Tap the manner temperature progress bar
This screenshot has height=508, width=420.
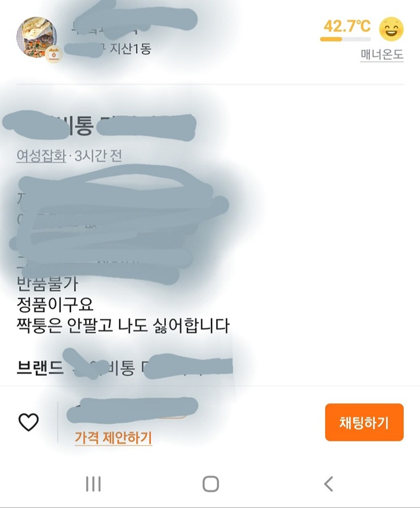click(x=345, y=40)
